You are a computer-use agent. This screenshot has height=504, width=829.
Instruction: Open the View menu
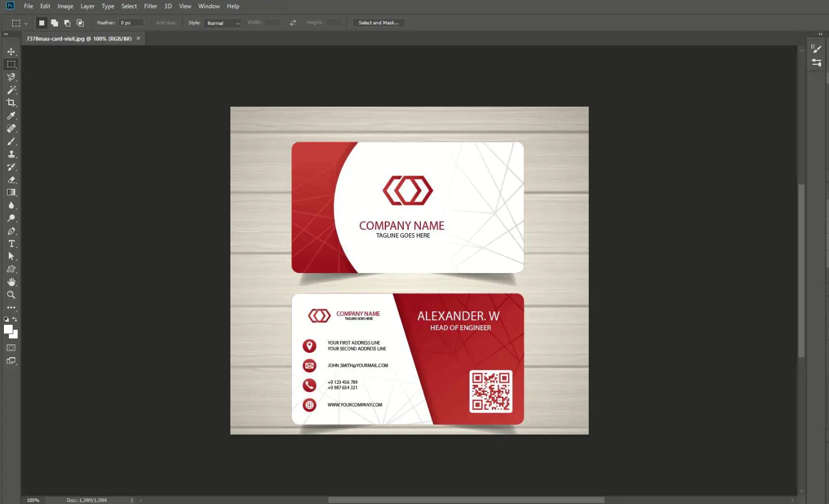click(x=185, y=6)
